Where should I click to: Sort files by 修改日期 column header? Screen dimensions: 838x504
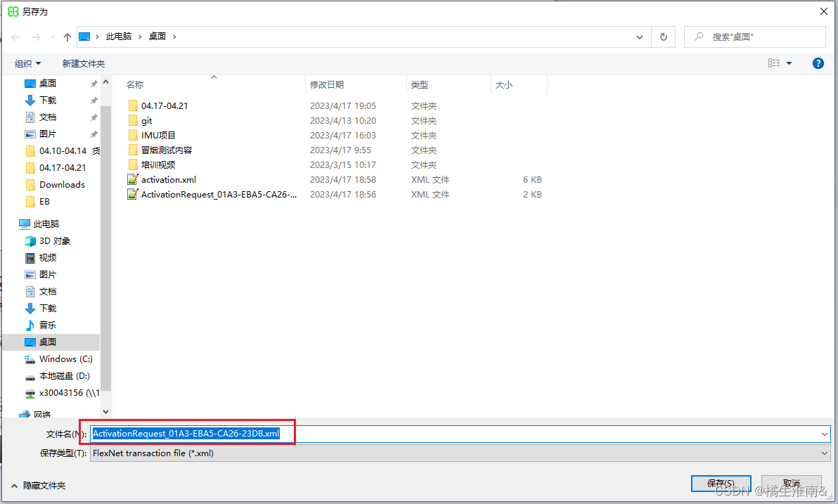[327, 84]
